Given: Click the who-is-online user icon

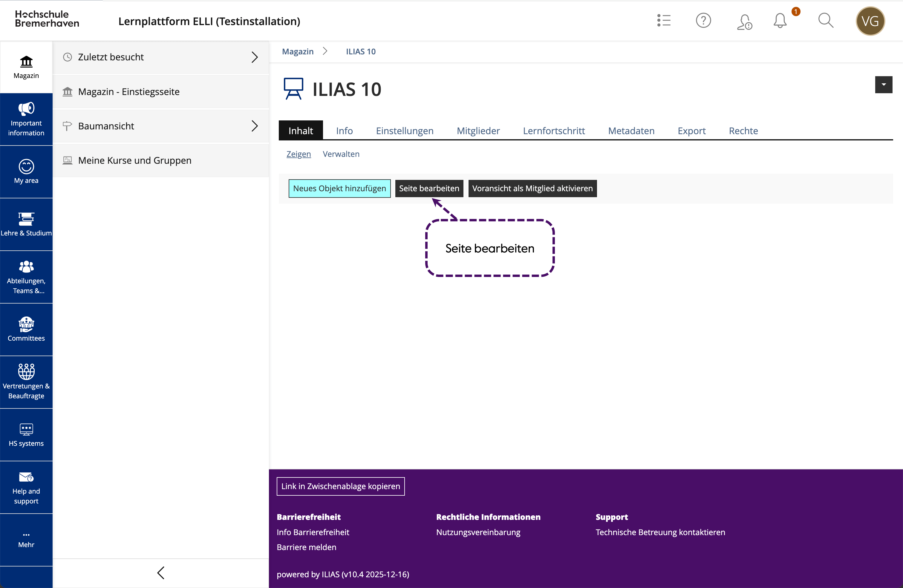Looking at the screenshot, I should pyautogui.click(x=744, y=22).
